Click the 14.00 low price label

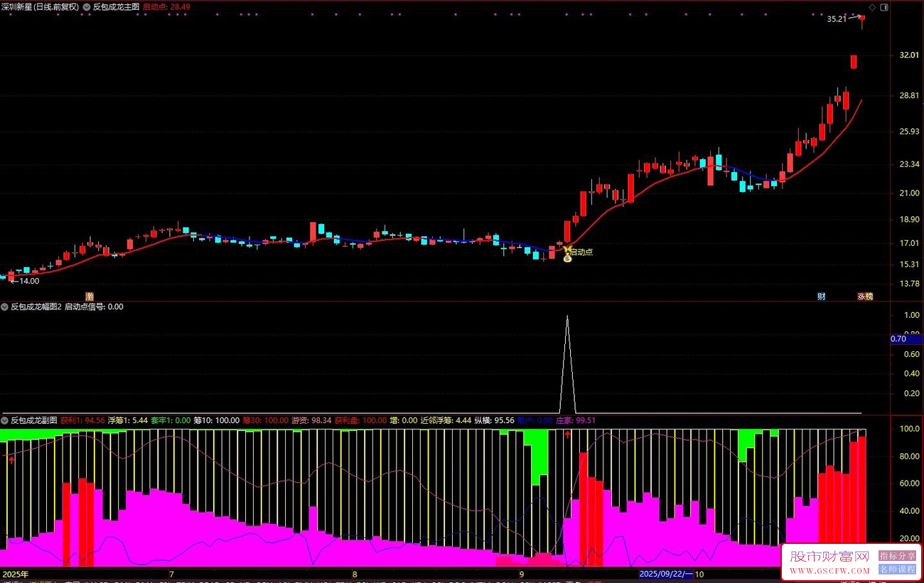[x=29, y=281]
